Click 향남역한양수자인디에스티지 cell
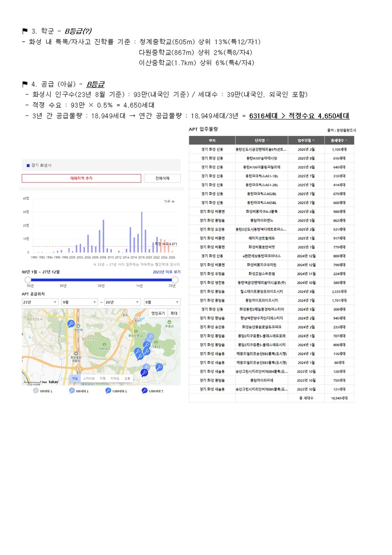The width and height of the screenshot is (392, 555). (261, 318)
